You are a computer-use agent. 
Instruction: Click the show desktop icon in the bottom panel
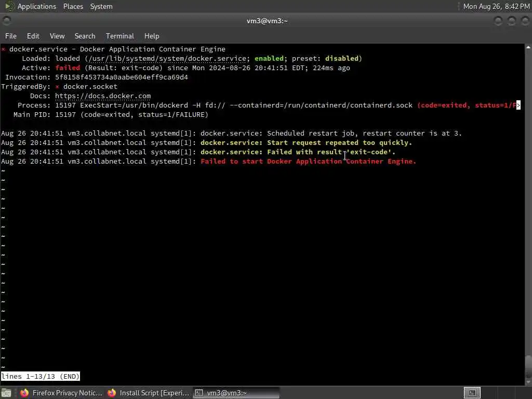6,393
